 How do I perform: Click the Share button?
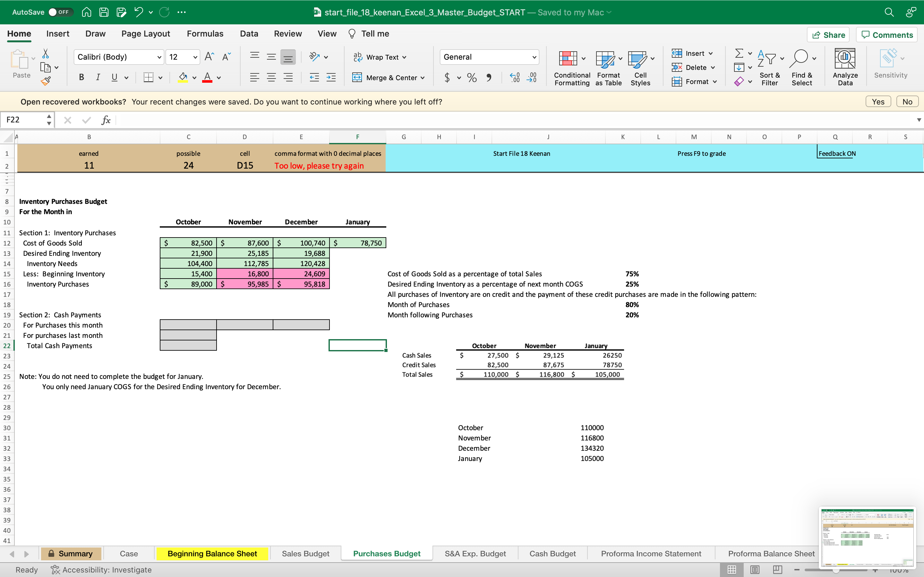pyautogui.click(x=828, y=35)
